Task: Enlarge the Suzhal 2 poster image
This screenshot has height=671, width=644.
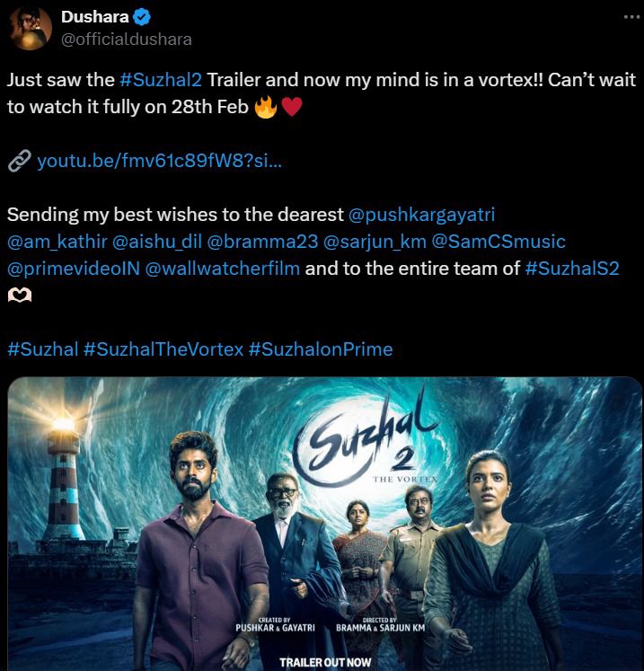Action: coord(325,524)
